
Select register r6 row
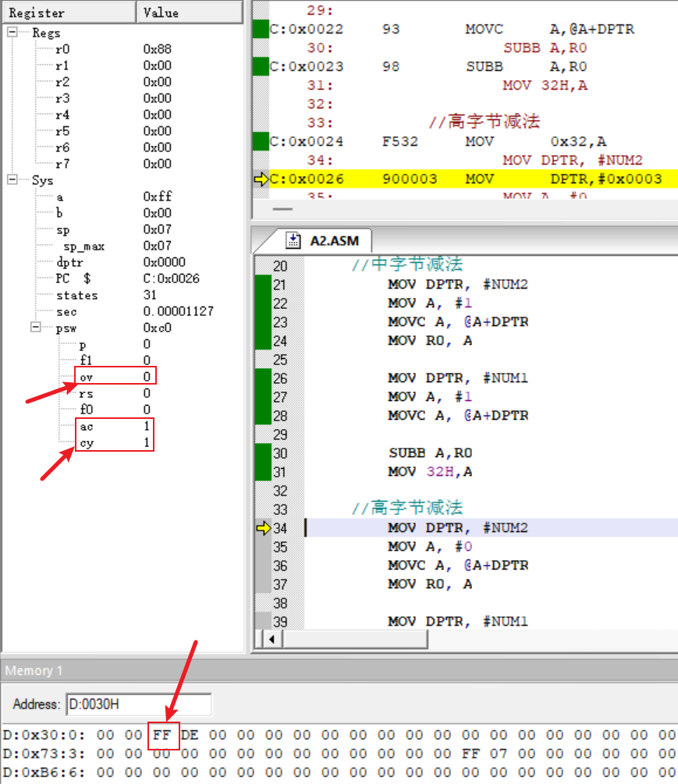click(114, 147)
